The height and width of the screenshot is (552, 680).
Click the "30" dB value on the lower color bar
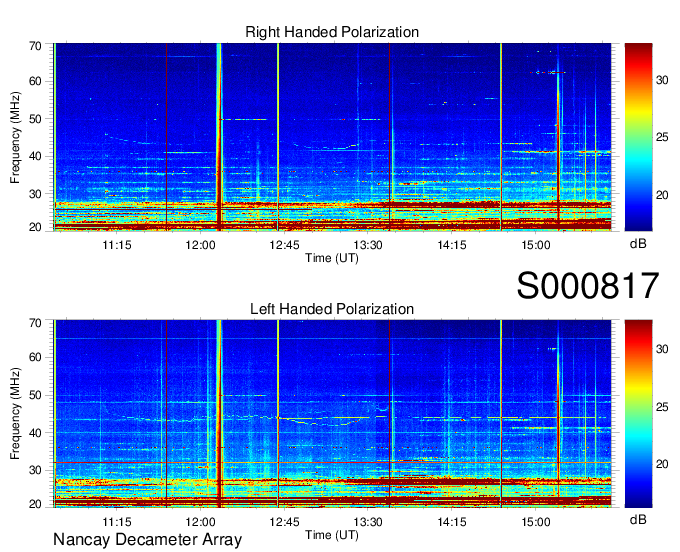tap(662, 349)
